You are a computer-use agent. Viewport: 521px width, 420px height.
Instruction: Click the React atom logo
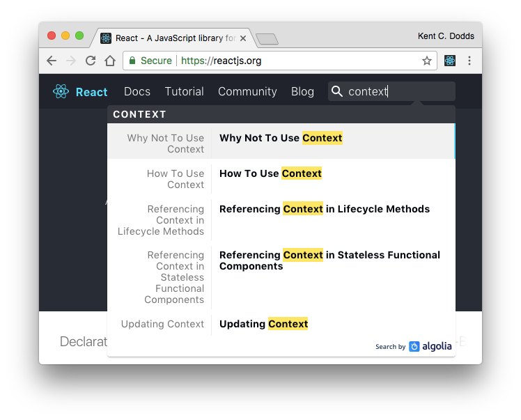(x=61, y=91)
